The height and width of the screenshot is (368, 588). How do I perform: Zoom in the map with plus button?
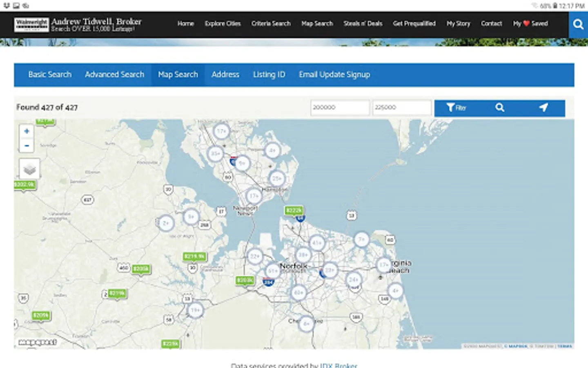pos(27,131)
